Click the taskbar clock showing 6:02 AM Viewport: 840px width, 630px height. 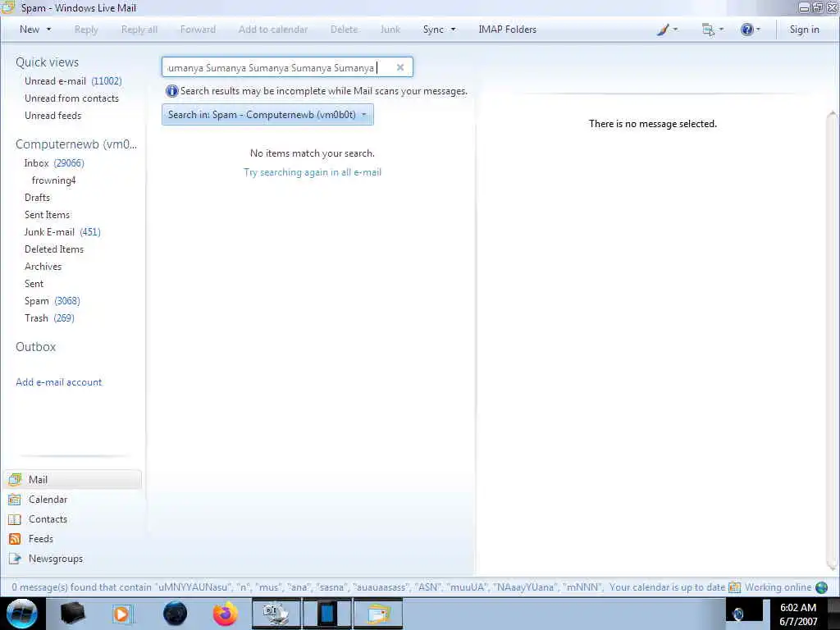click(798, 614)
